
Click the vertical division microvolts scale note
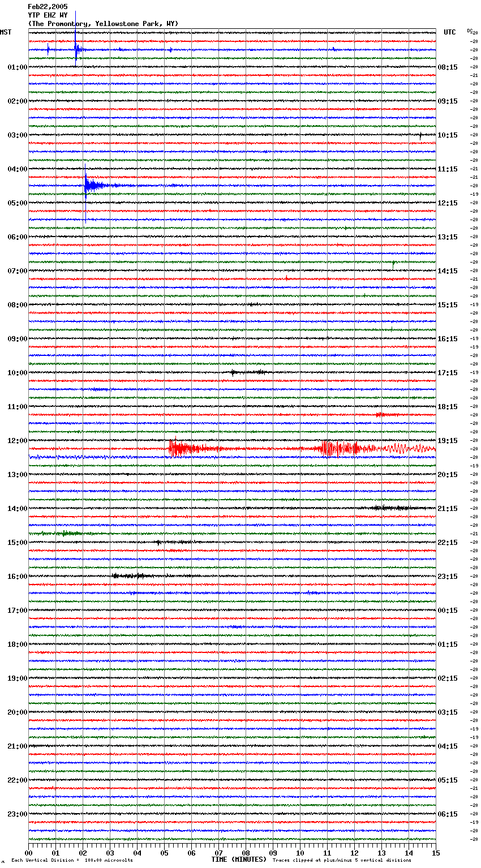[x=72, y=861]
